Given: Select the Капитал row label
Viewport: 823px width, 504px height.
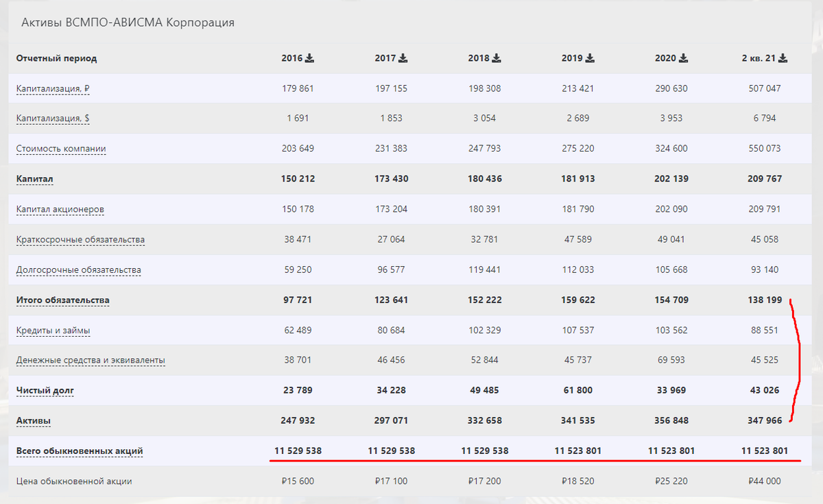Looking at the screenshot, I should [x=35, y=179].
